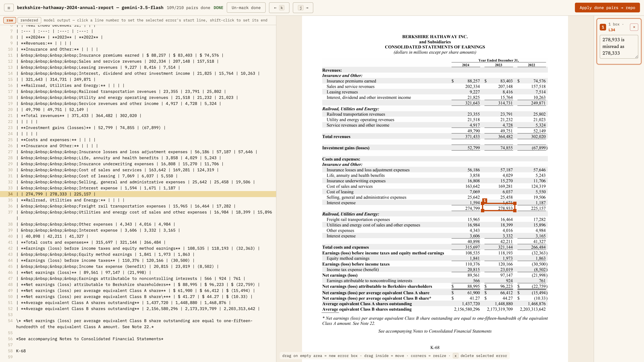Click the Un-mark done button

point(246,8)
